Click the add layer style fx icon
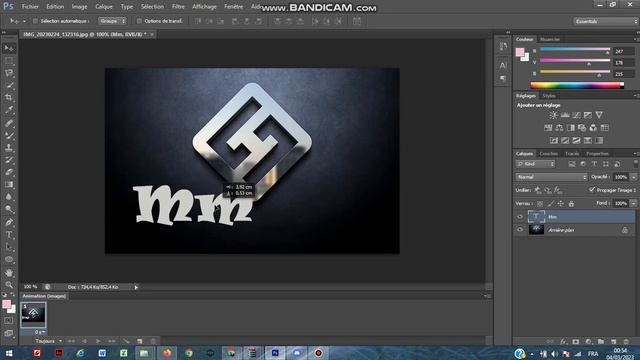This screenshot has width=640, height=360. [563, 341]
